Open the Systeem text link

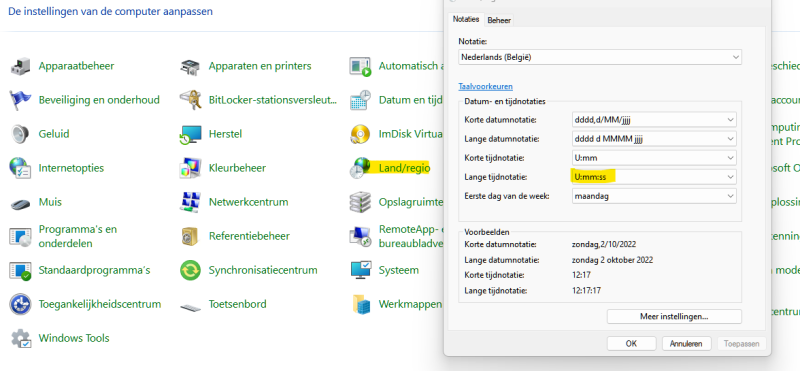(x=399, y=270)
